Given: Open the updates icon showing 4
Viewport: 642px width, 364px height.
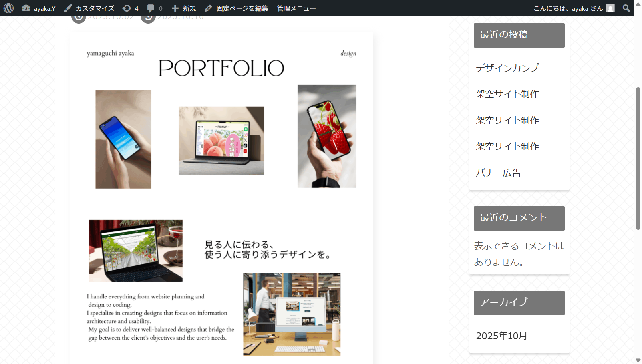Looking at the screenshot, I should [127, 8].
